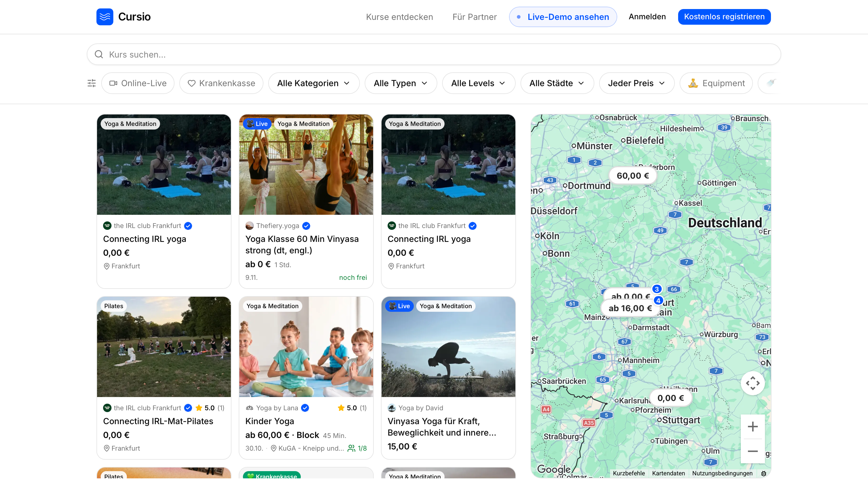This screenshot has width=868, height=488.
Task: Open Für Partner navigation item
Action: 474,17
